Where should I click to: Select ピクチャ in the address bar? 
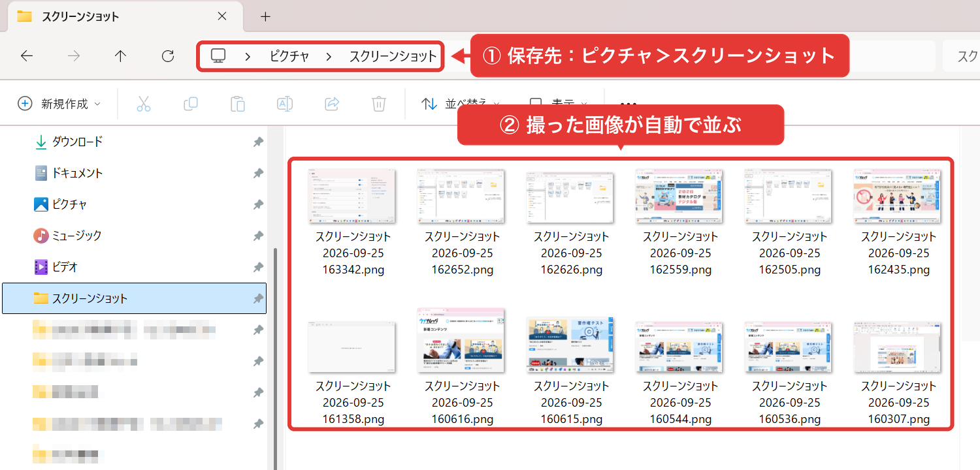[x=289, y=57]
